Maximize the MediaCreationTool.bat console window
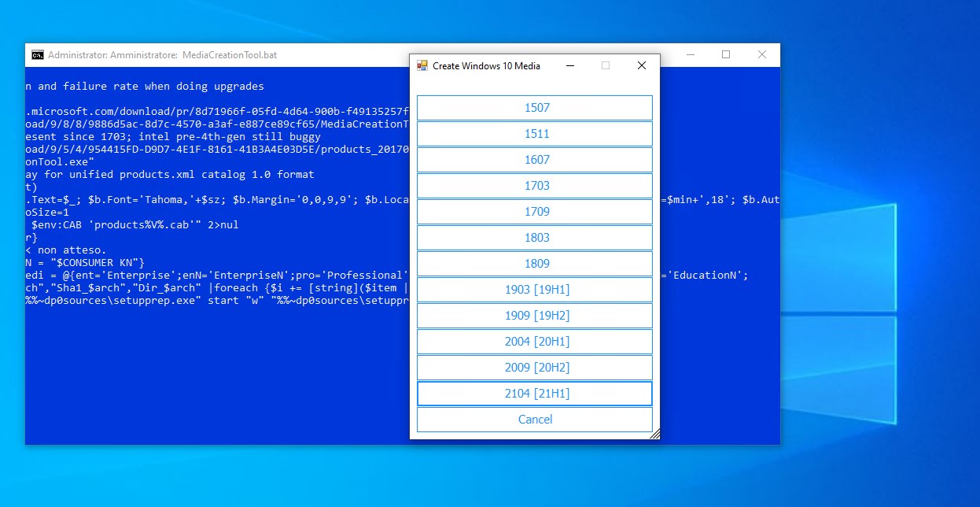This screenshot has height=507, width=980. (x=726, y=55)
